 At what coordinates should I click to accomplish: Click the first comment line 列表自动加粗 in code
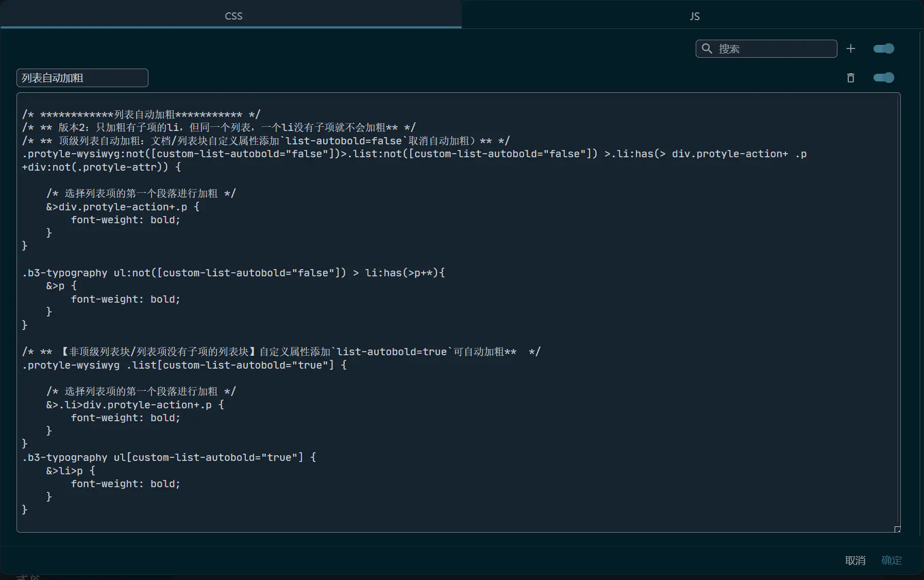pos(141,114)
